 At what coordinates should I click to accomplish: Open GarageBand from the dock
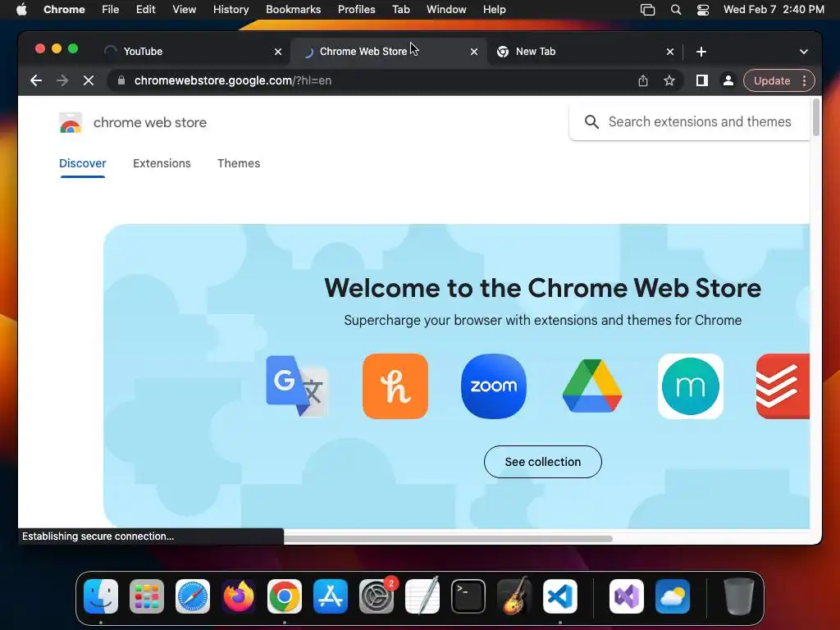coord(514,596)
